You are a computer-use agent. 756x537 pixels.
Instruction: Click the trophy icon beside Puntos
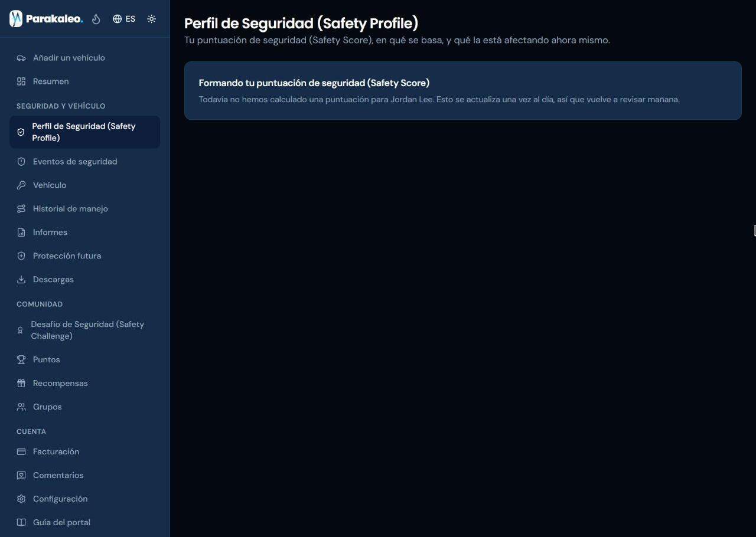[x=21, y=360]
